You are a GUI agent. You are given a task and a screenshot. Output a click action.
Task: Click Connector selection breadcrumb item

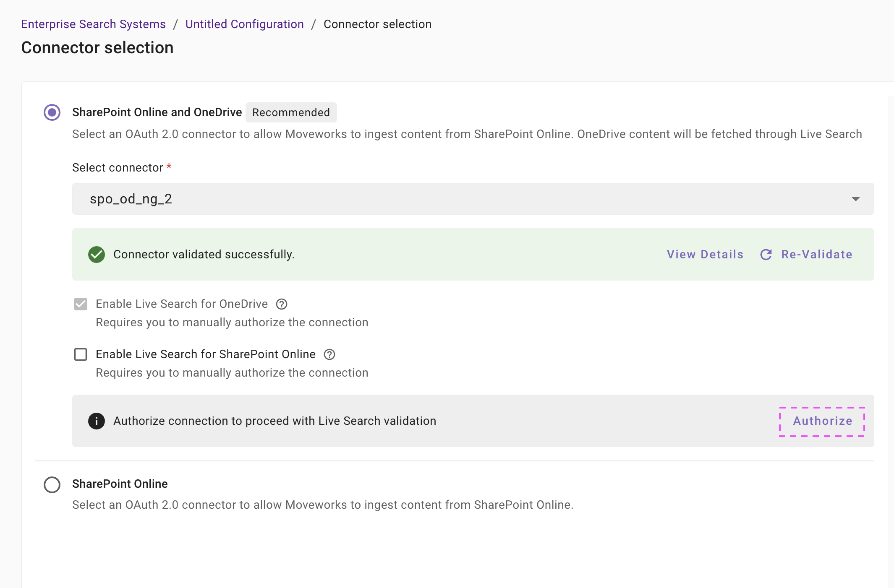tap(377, 24)
